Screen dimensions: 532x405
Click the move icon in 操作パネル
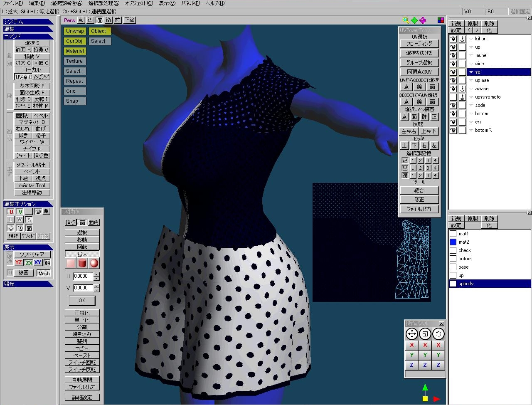tap(411, 334)
